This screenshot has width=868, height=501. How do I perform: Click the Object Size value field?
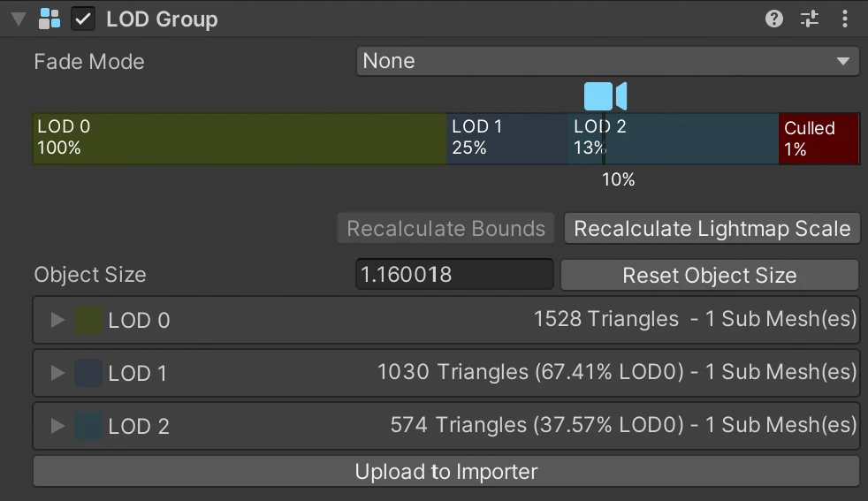pyautogui.click(x=454, y=275)
